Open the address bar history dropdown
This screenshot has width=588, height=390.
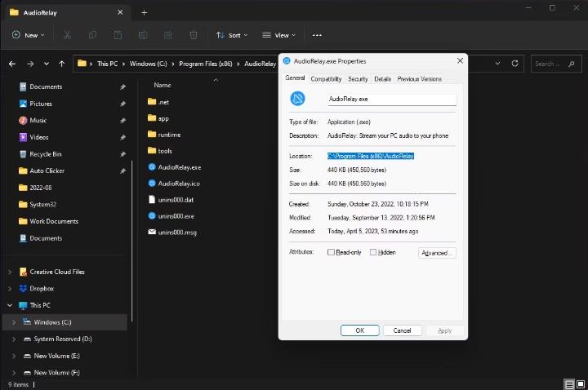(x=497, y=64)
